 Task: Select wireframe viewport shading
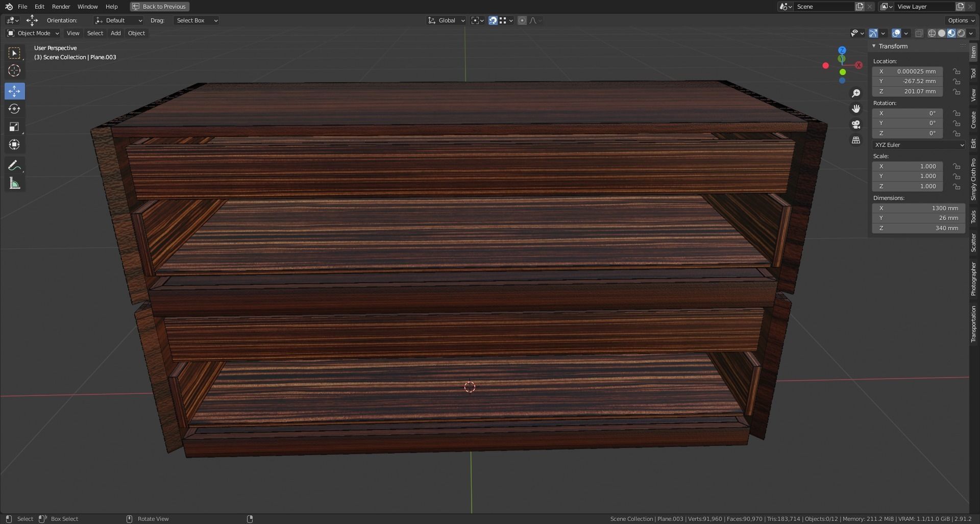[x=932, y=33]
